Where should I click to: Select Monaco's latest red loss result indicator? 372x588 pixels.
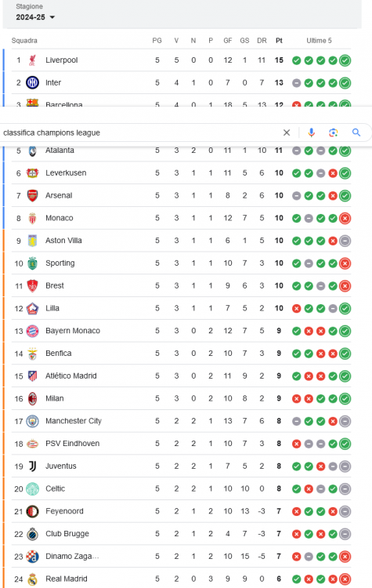click(345, 218)
